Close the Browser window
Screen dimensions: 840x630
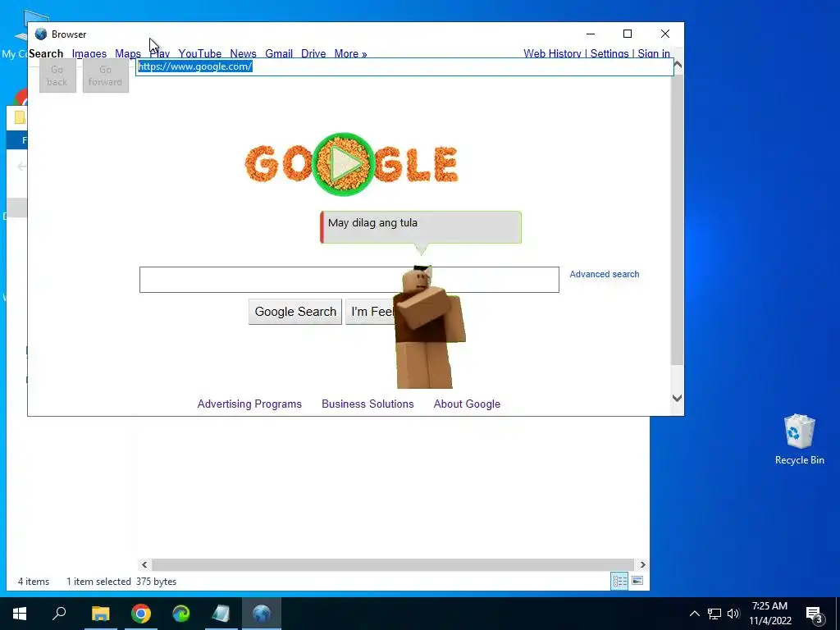click(664, 34)
